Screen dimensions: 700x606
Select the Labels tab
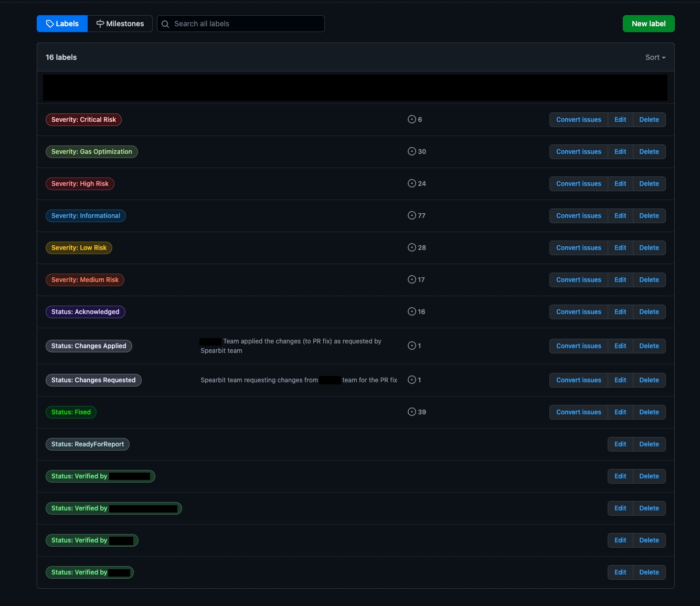pyautogui.click(x=62, y=24)
